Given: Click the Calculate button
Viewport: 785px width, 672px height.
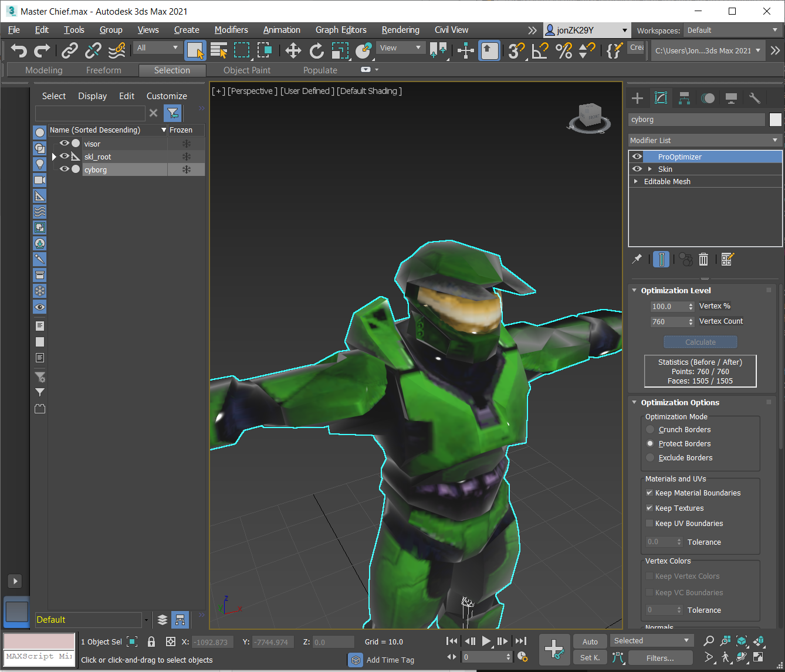Looking at the screenshot, I should click(701, 342).
